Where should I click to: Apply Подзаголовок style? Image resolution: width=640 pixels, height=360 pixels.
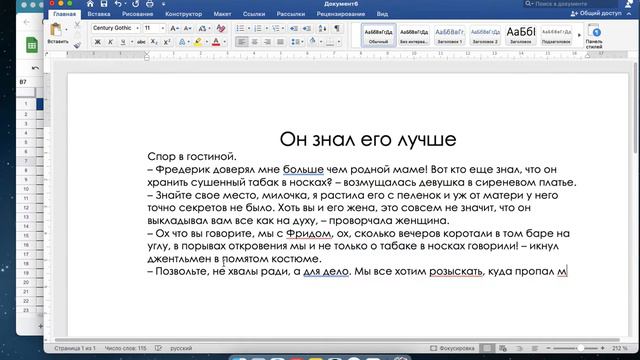pos(556,35)
